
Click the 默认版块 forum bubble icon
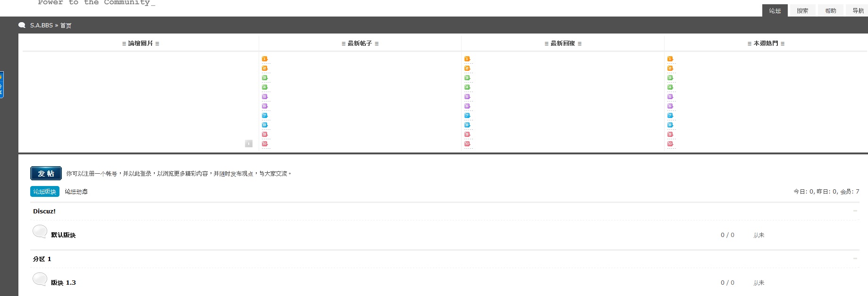[40, 231]
